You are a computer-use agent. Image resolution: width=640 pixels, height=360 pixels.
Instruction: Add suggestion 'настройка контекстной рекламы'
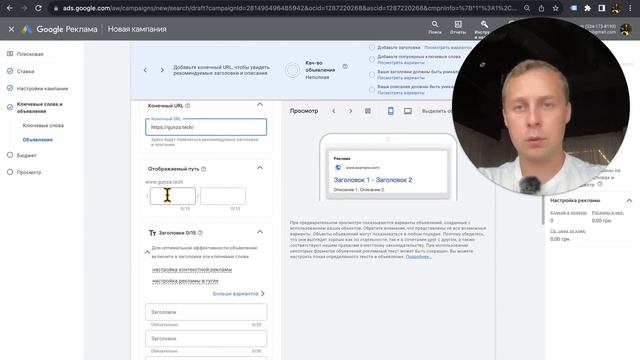(192, 270)
